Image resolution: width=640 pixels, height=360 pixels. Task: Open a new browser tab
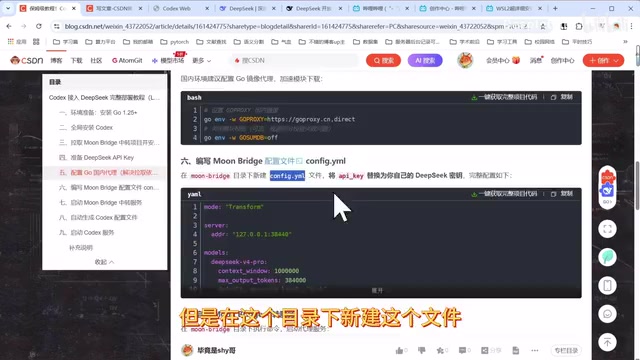click(555, 8)
